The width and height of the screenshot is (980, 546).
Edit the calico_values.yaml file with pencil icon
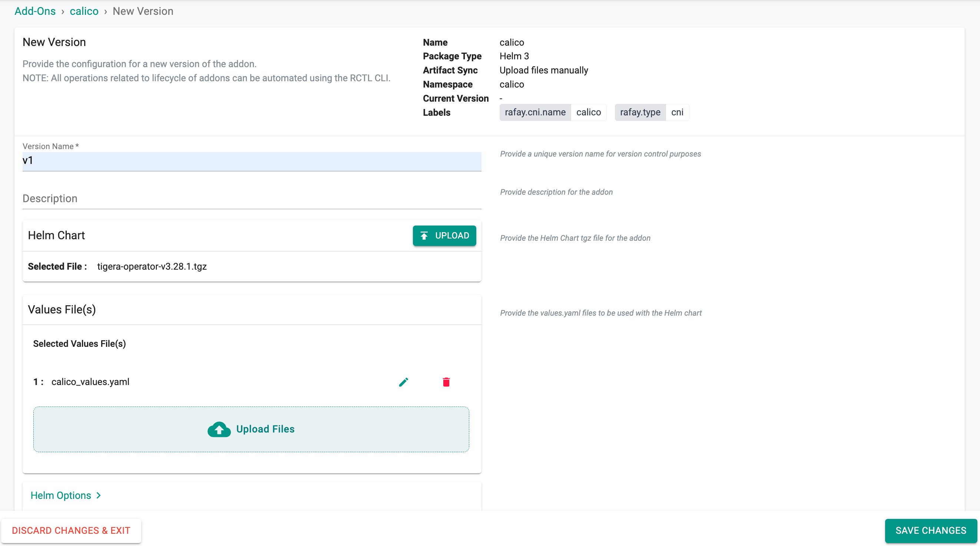click(x=403, y=382)
